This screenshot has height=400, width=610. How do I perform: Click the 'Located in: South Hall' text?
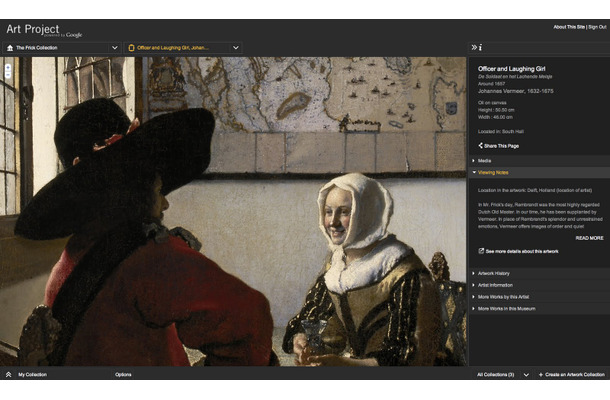pyautogui.click(x=501, y=132)
